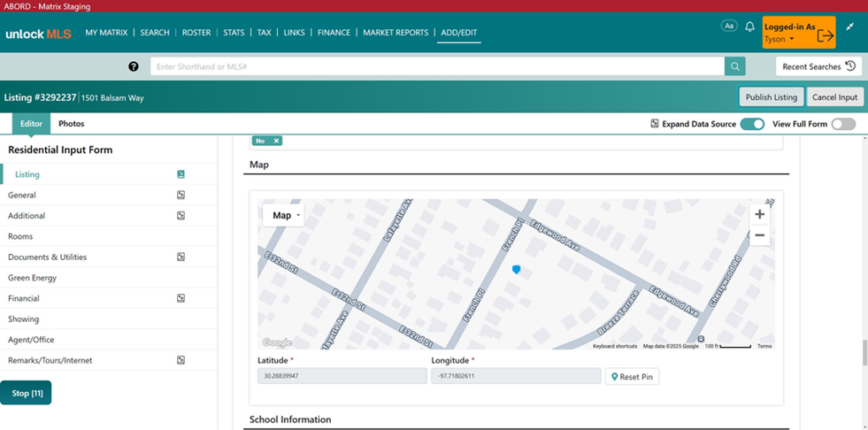
Task: Click the School Information heading
Action: pyautogui.click(x=290, y=419)
